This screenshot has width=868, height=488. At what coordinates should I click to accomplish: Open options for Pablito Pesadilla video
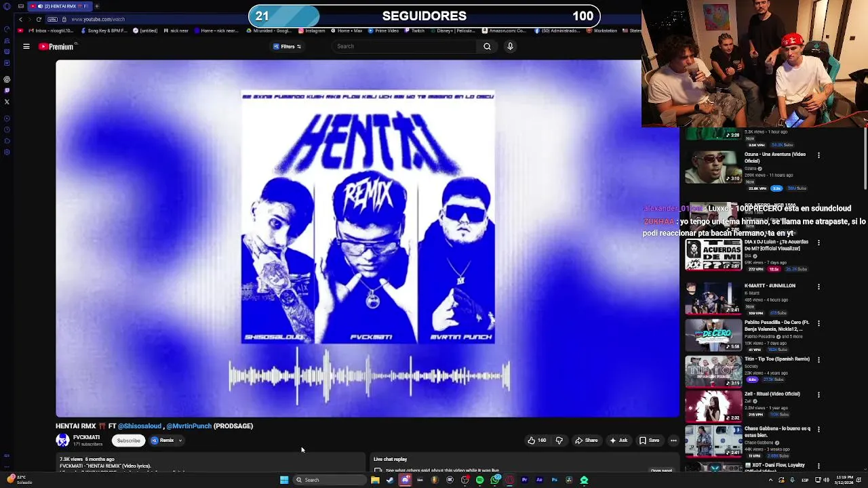(818, 323)
